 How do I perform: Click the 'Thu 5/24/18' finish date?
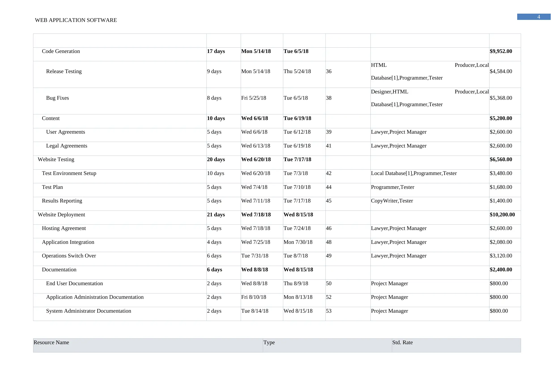click(297, 71)
